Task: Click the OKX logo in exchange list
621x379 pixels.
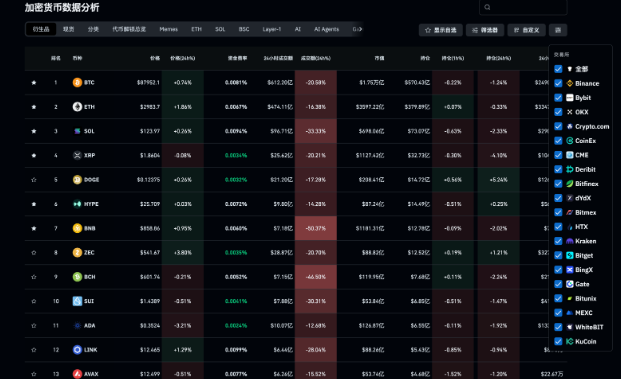Action: 570,112
